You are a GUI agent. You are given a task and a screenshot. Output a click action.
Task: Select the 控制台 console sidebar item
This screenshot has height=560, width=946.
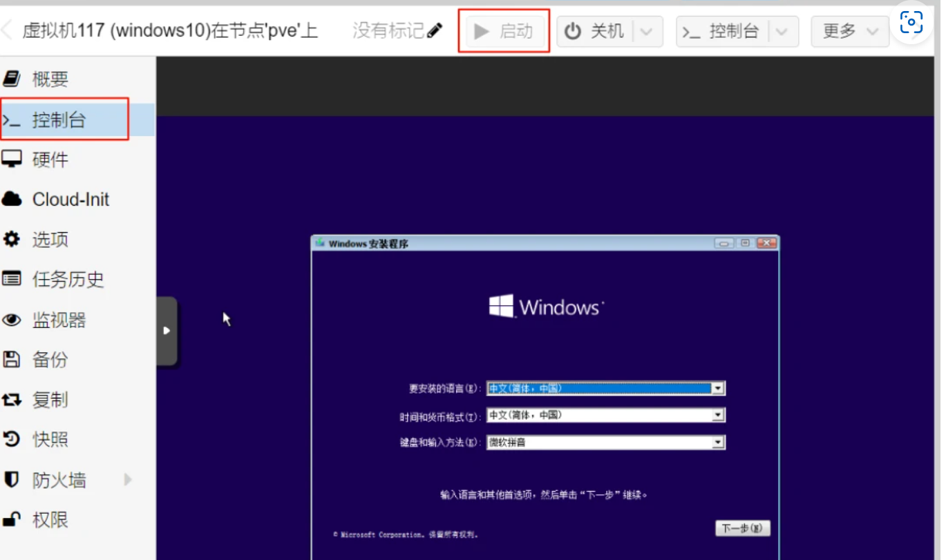[x=76, y=120]
